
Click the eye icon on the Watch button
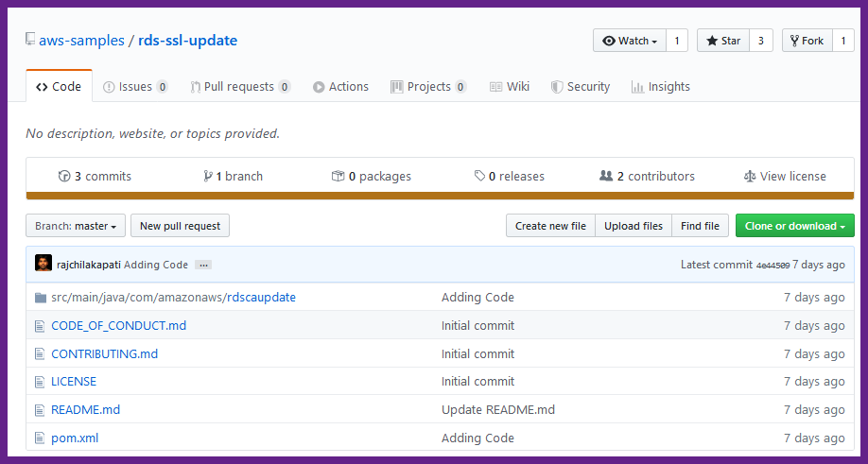coord(609,41)
